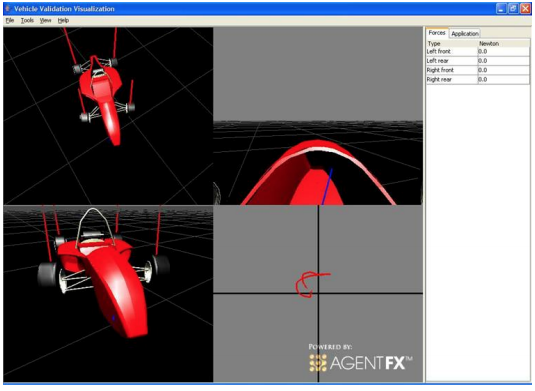535x391 pixels.
Task: Click the application icon in title bar
Action: (x=8, y=9)
